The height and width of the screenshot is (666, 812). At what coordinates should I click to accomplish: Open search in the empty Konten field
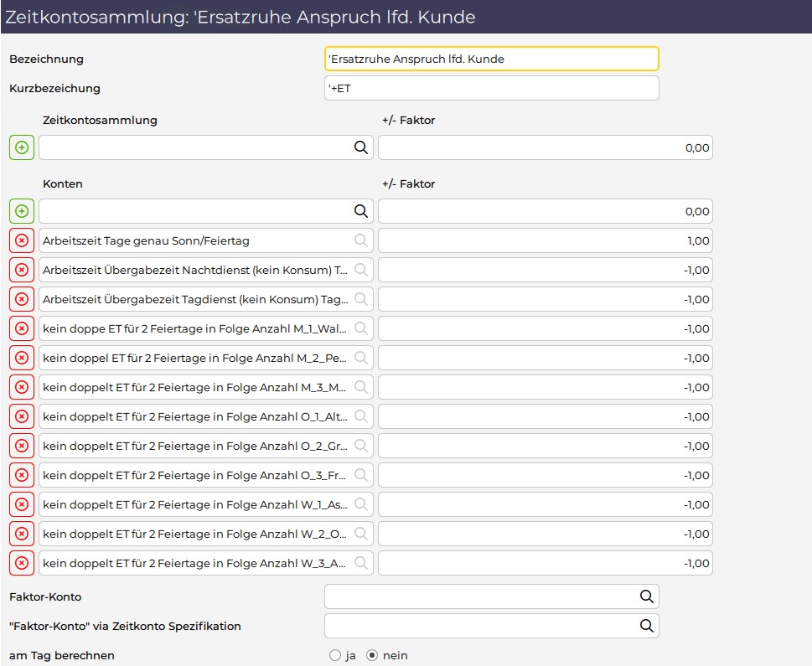[x=361, y=211]
